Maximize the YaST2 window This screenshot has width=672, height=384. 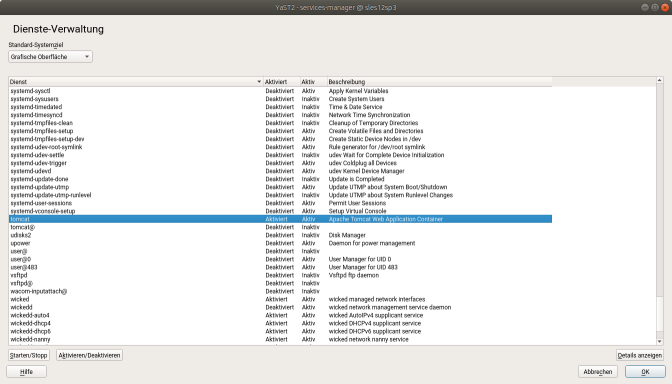[x=655, y=7]
